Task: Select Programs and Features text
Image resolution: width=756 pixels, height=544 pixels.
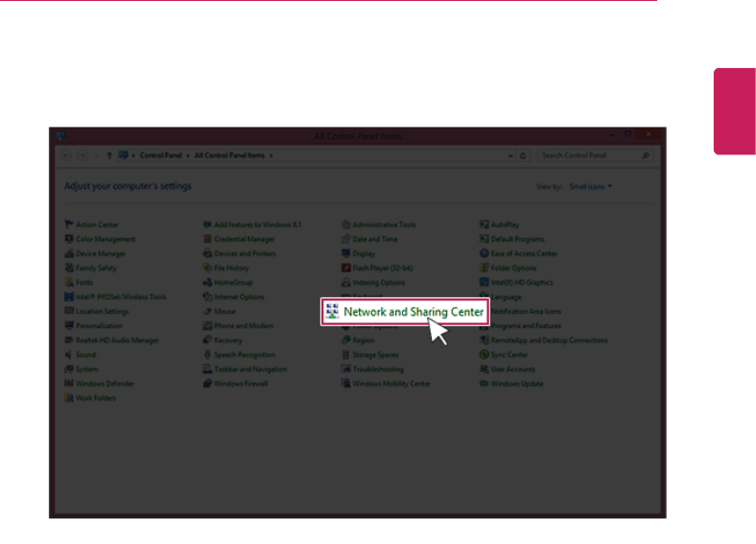Action: 526,326
